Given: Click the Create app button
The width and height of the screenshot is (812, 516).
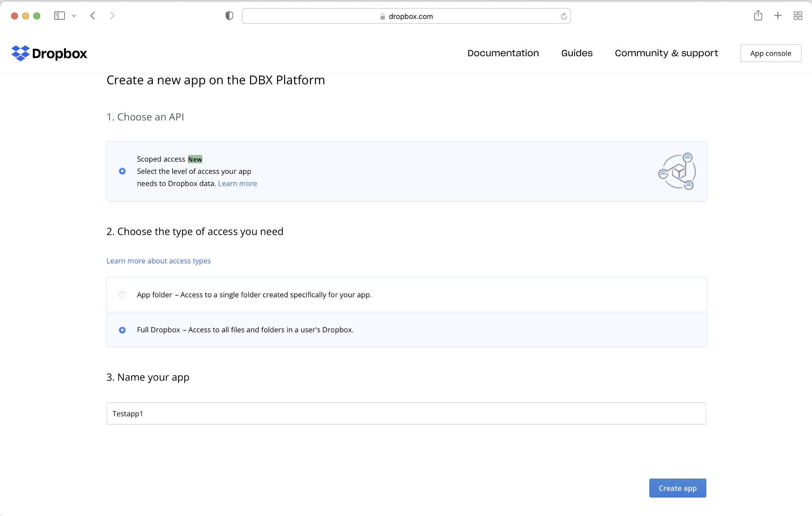Looking at the screenshot, I should [x=678, y=488].
